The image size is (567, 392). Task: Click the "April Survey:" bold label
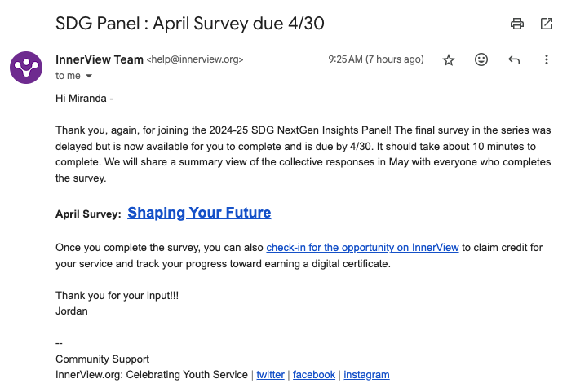[x=88, y=214]
